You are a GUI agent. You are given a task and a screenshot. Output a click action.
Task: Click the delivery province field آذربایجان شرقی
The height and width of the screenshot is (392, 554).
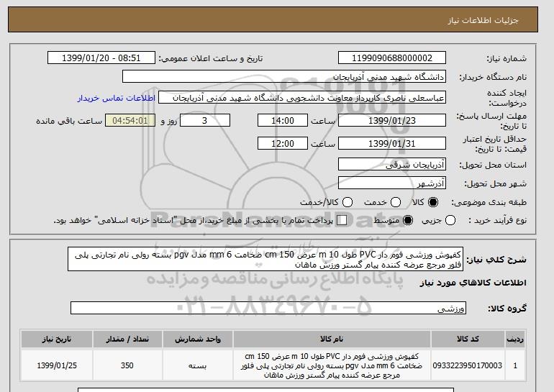(x=392, y=164)
